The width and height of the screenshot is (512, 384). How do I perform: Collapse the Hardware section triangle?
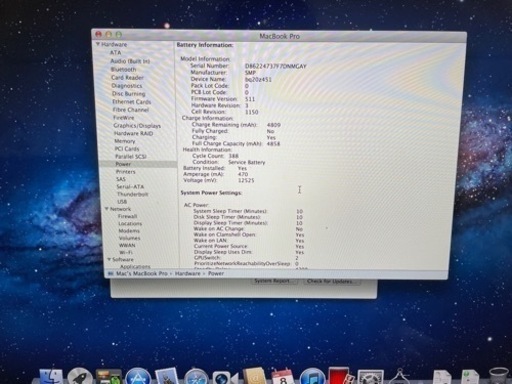point(98,44)
